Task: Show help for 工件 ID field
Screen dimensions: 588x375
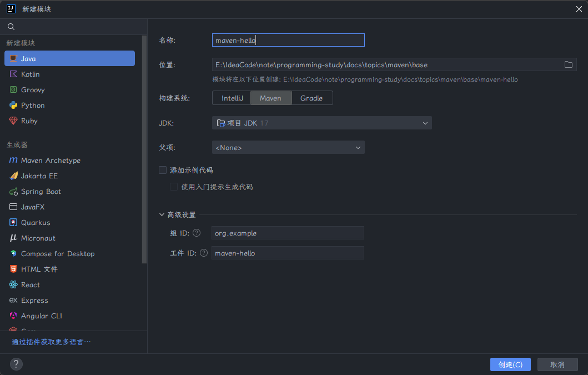Action: click(x=204, y=253)
